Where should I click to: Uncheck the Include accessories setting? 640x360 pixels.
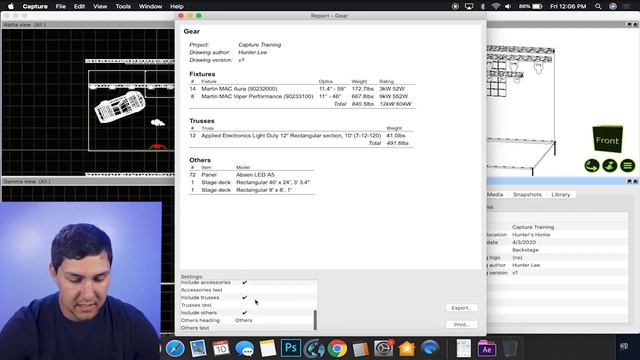click(244, 282)
